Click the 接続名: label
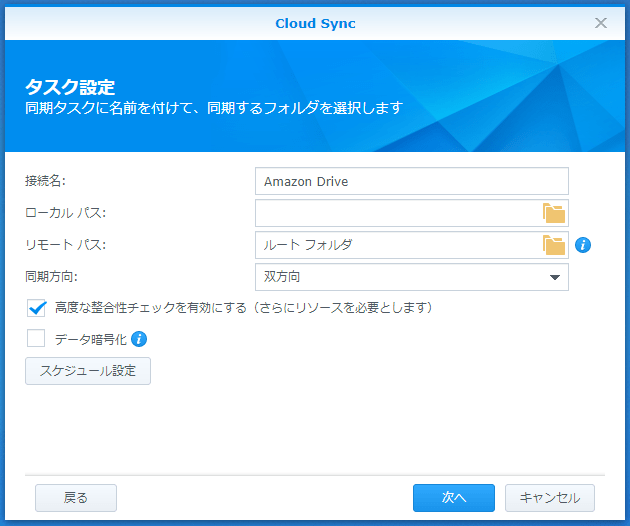This screenshot has height=526, width=630. click(x=45, y=181)
